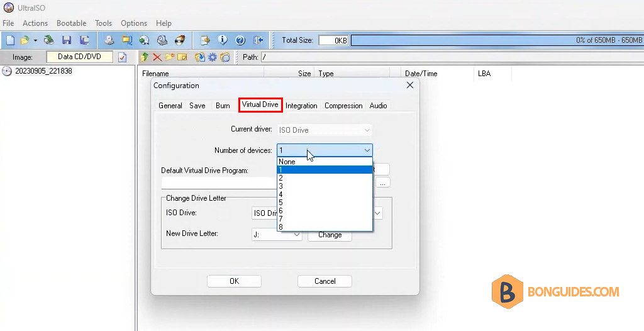The height and width of the screenshot is (331, 644).
Task: Click the image properties check icon
Action: [x=123, y=57]
